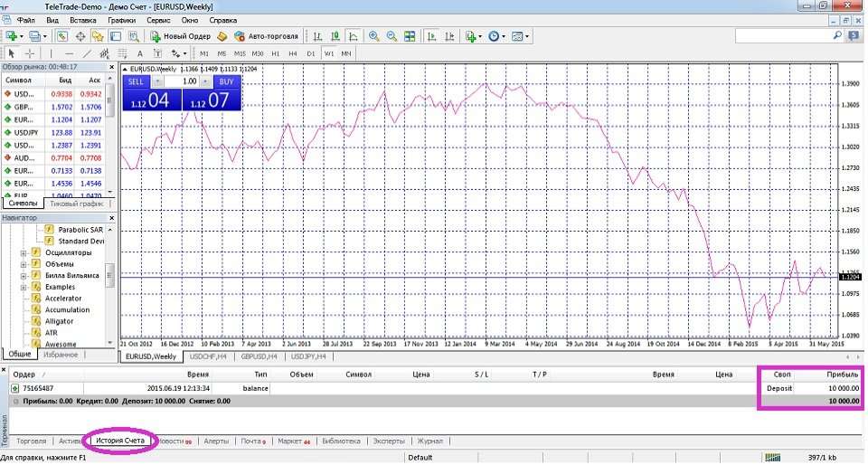This screenshot has height=465, width=868.
Task: Expand the Examples tree node
Action: pos(24,288)
